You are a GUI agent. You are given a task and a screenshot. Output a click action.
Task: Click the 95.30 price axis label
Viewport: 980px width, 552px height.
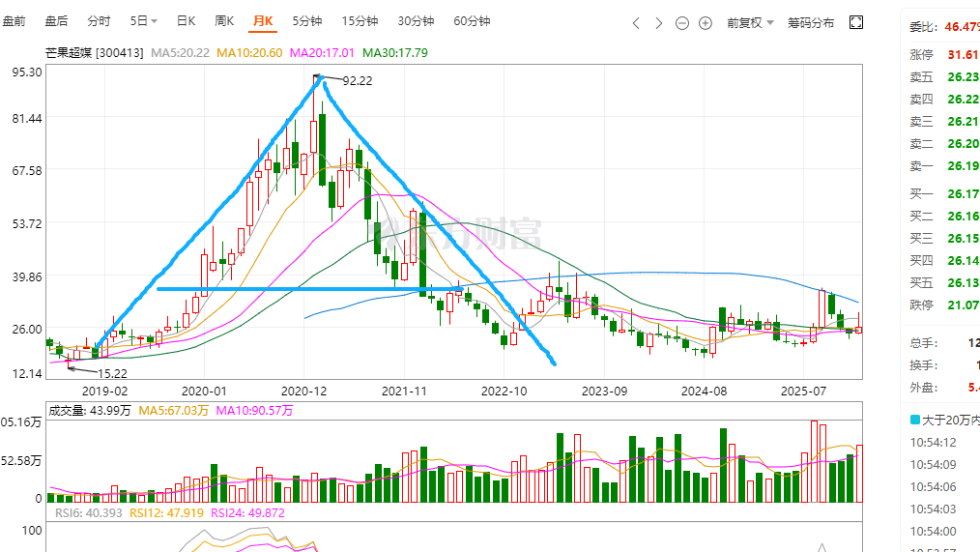point(27,73)
